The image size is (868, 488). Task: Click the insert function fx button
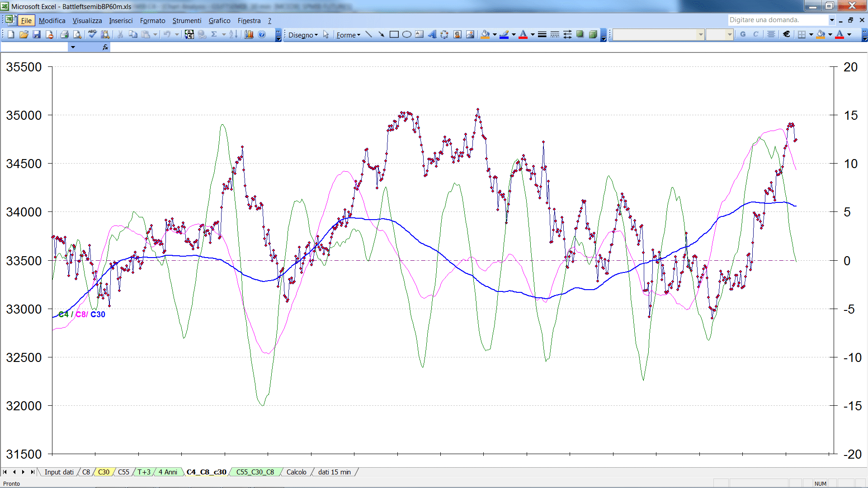[105, 47]
